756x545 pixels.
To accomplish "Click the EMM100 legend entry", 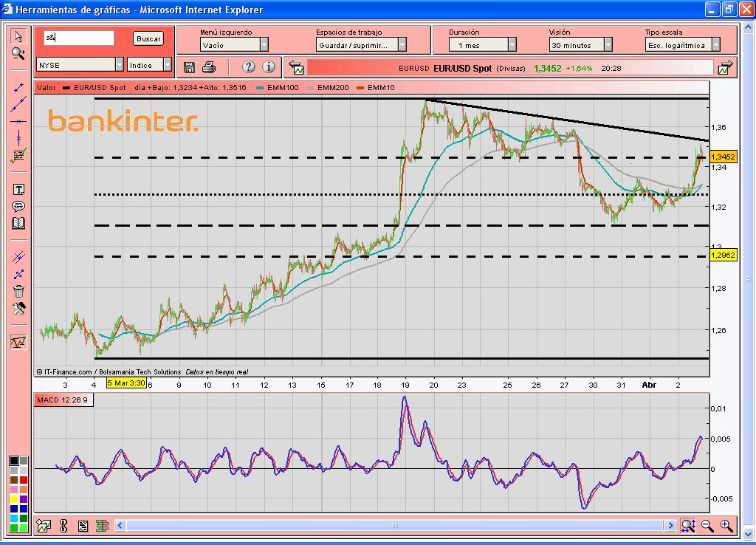I will pos(278,88).
